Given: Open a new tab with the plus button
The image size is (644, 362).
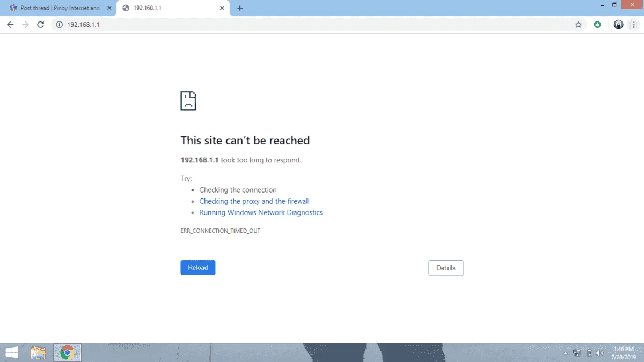Looking at the screenshot, I should click(x=240, y=8).
